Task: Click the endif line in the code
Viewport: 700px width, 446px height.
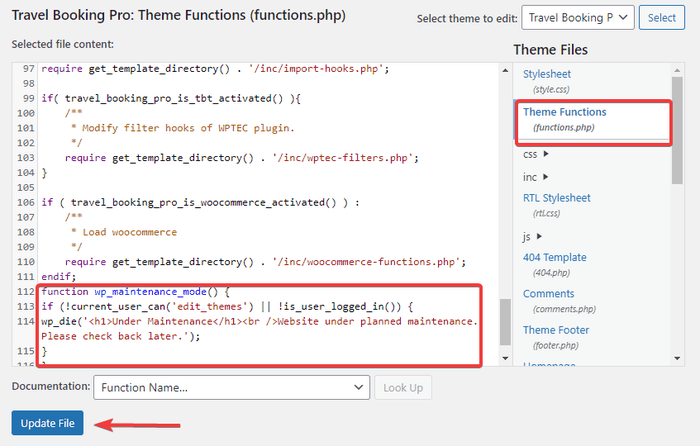Action: pos(58,276)
